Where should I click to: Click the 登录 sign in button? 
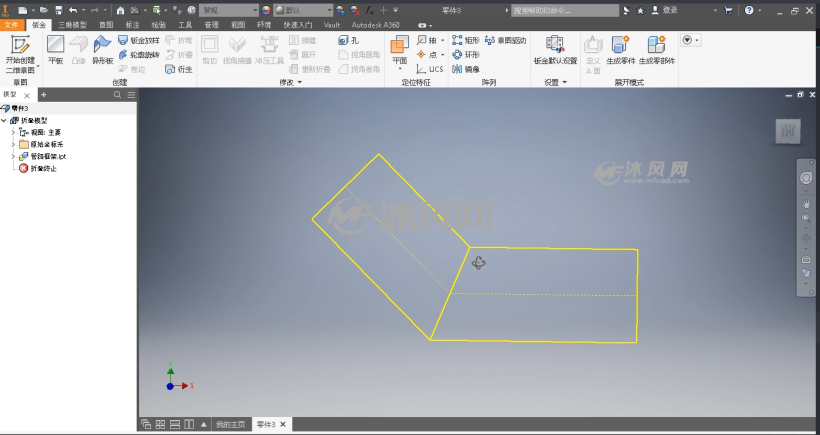665,10
